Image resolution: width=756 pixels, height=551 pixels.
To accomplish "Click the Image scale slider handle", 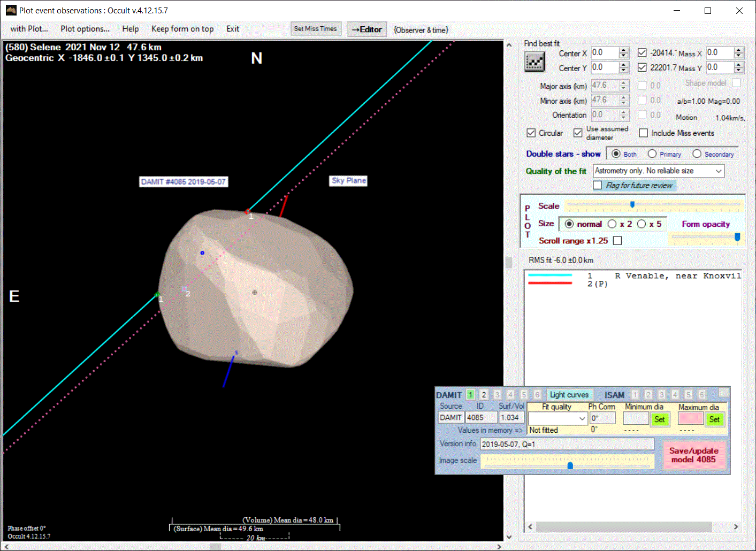I will pyautogui.click(x=570, y=465).
